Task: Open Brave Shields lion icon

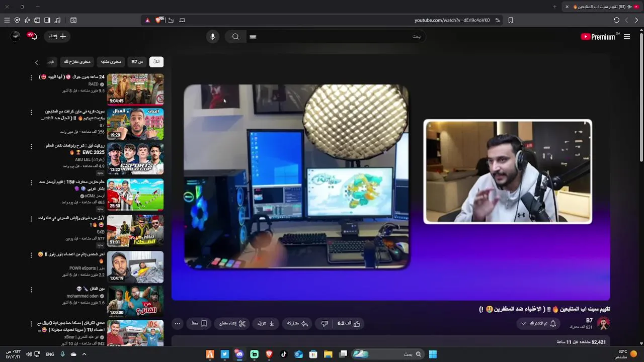Action: pos(159,20)
